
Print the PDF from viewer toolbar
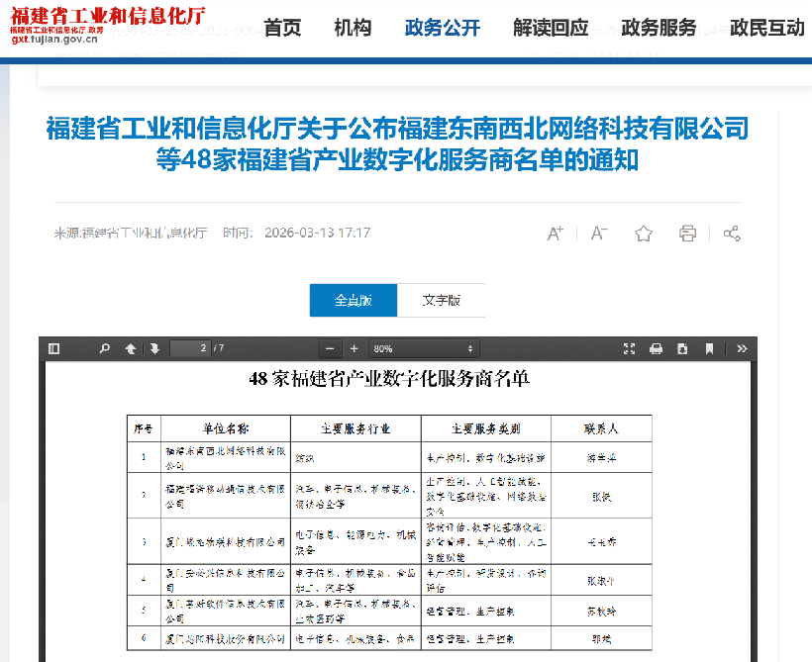(656, 348)
